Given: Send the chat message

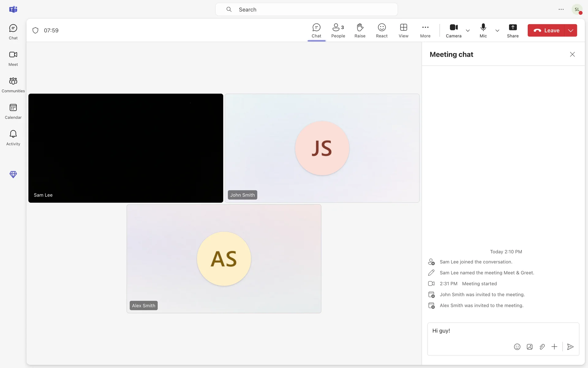Looking at the screenshot, I should (570, 347).
